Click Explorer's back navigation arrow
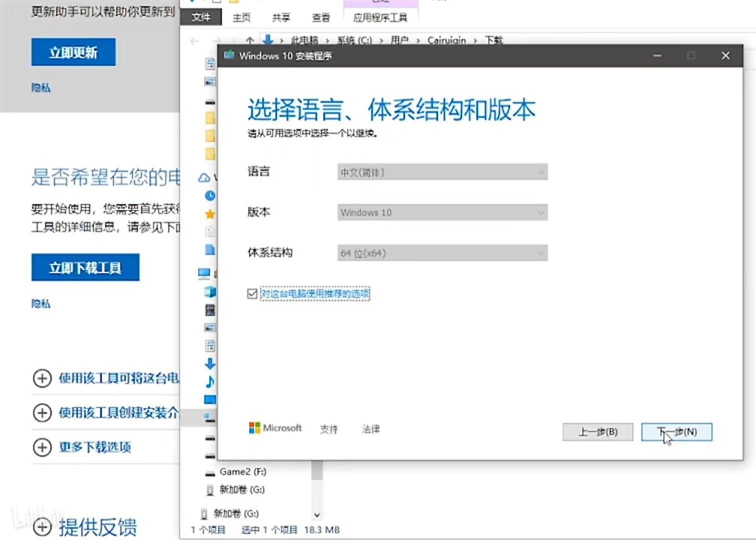Screen dimensions: 756x540 (195, 40)
